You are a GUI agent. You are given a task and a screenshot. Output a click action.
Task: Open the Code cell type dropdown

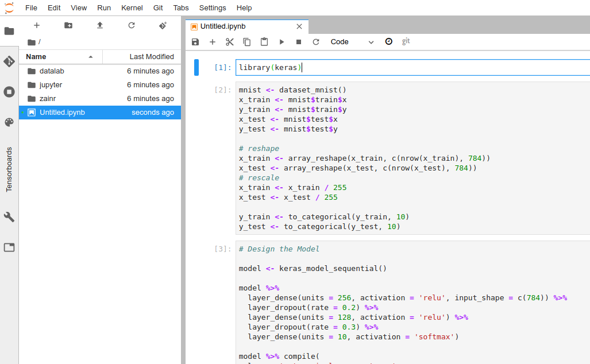coord(352,42)
